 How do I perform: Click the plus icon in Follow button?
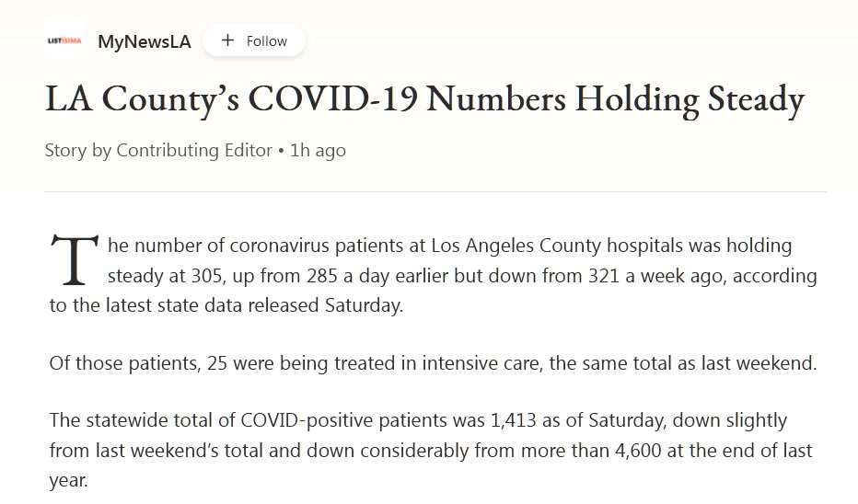[x=227, y=40]
